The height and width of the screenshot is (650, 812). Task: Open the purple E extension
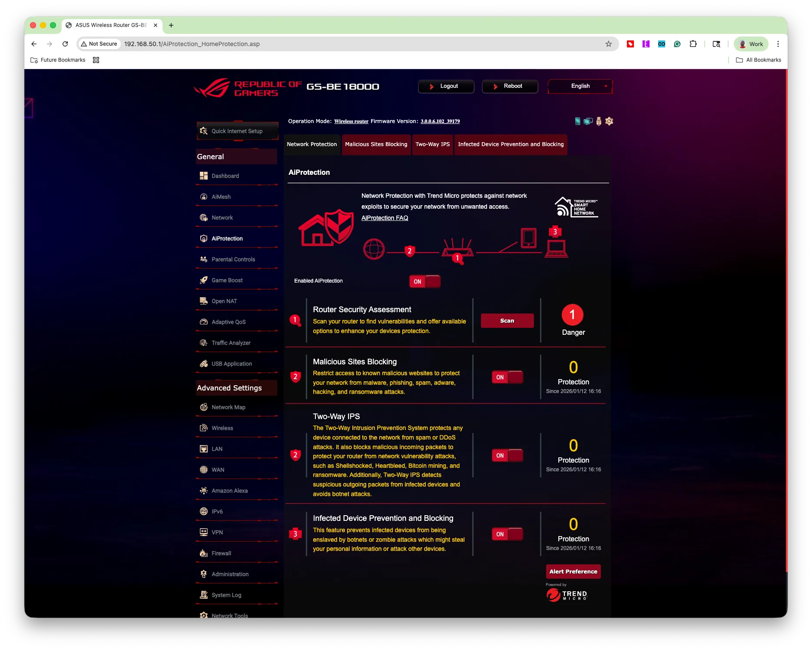click(x=646, y=44)
